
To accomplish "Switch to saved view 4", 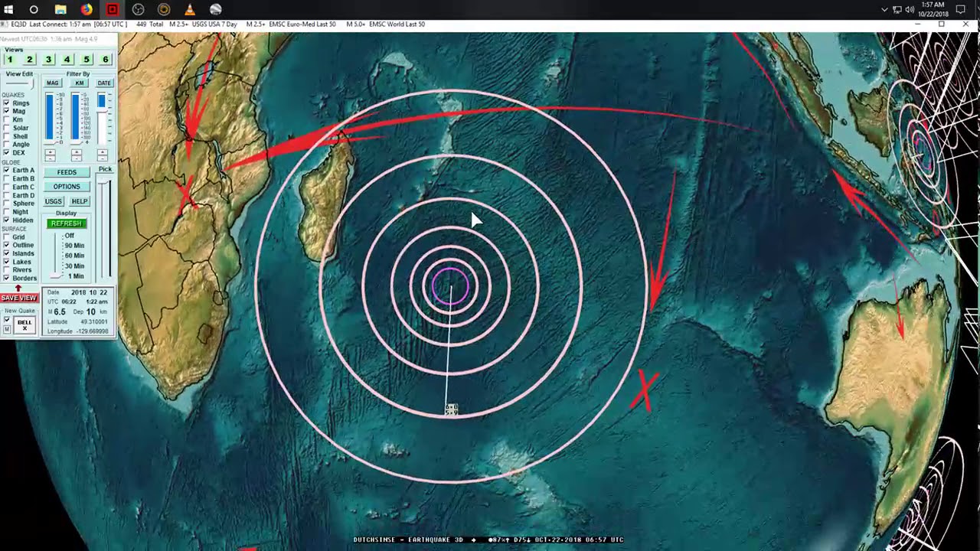I will coord(67,60).
